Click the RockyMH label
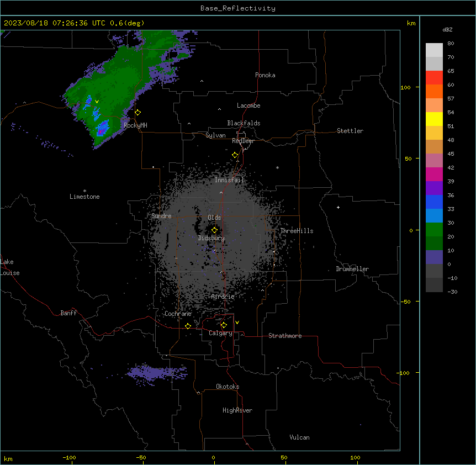Viewport: 476px width, 465px height. coord(135,125)
